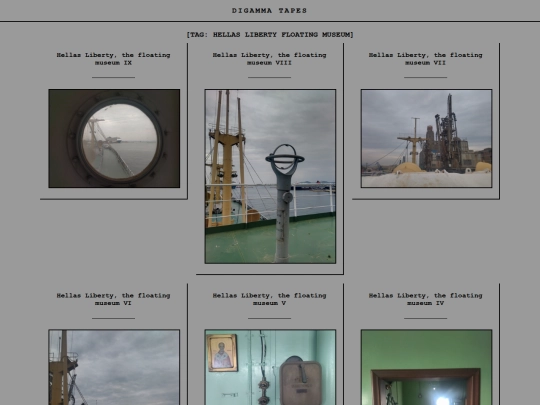Open post title Hellas Liberty floating museum VI
The image size is (540, 405).
[113, 299]
